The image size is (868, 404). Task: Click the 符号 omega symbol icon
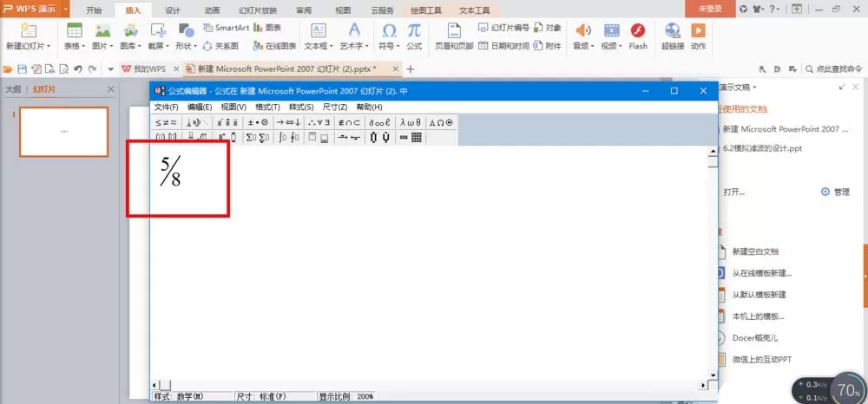tap(389, 31)
